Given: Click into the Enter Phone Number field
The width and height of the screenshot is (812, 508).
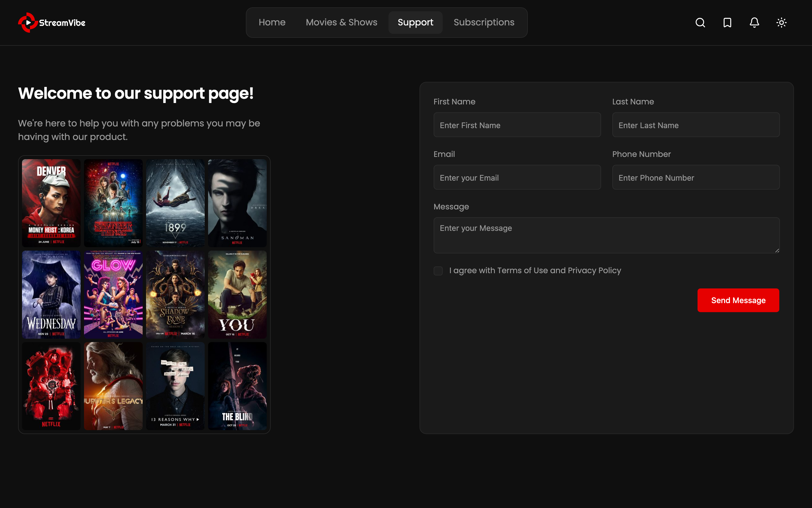Looking at the screenshot, I should (696, 178).
